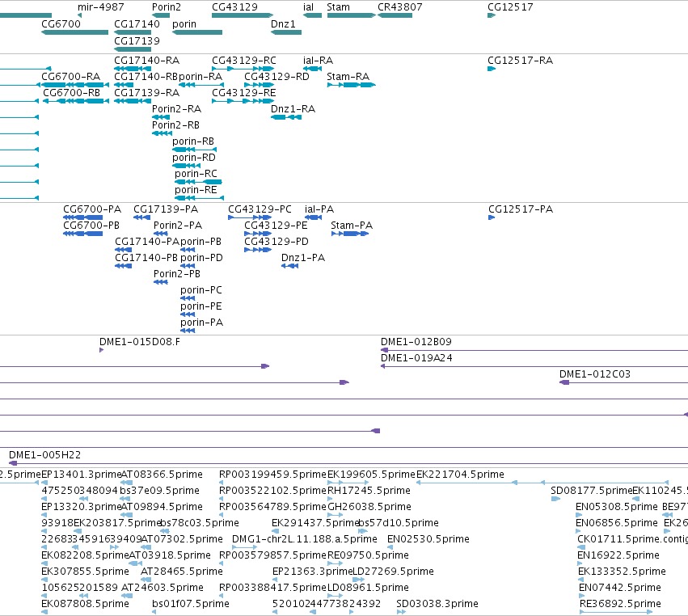Select transcript porin-RC
Screen dimensions: 688x616
198,182
